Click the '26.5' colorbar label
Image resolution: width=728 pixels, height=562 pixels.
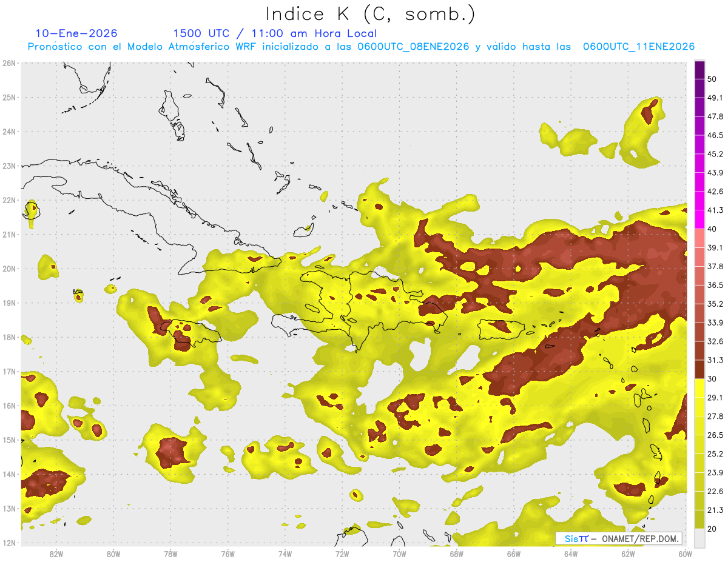point(715,435)
